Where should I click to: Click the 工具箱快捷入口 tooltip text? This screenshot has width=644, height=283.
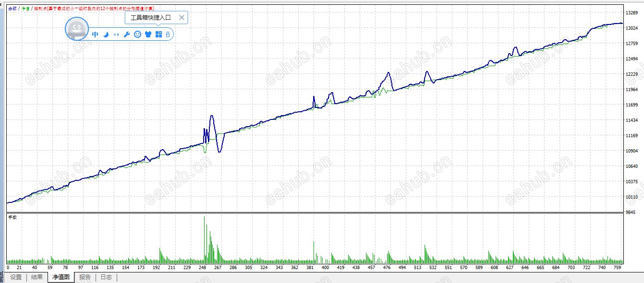[151, 18]
